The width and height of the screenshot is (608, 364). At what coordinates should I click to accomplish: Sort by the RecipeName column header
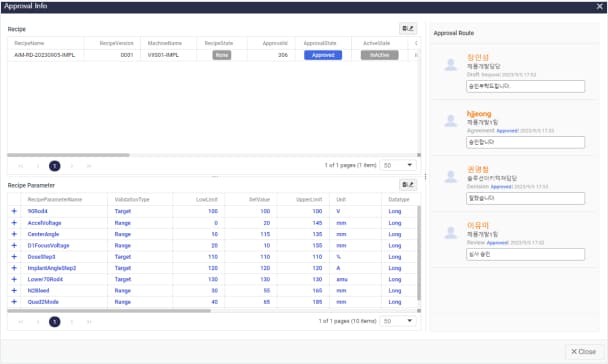29,43
